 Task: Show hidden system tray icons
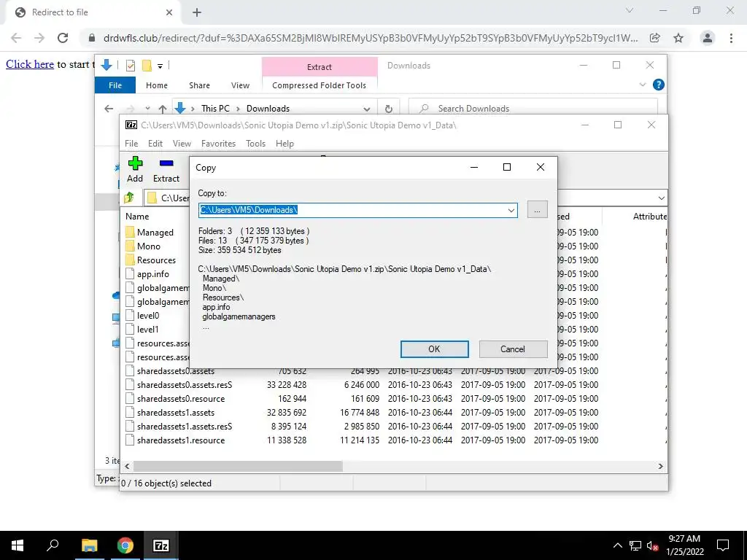click(x=617, y=545)
